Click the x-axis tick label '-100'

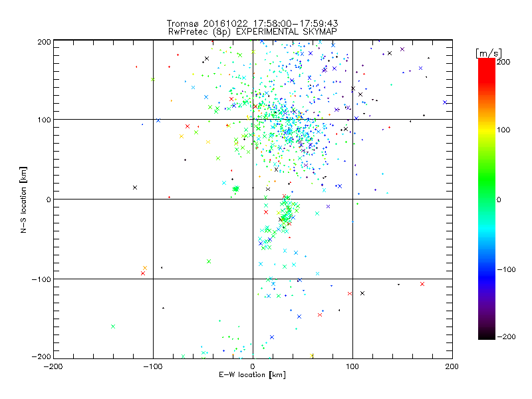pos(153,366)
